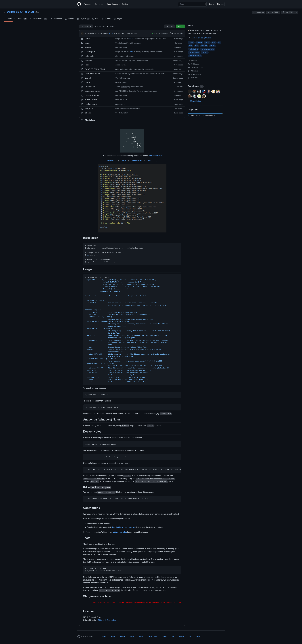Go to GitHub homepage via header logo
Image resolution: width=302 pixels, height=644 pixels.
pyautogui.click(x=79, y=4)
